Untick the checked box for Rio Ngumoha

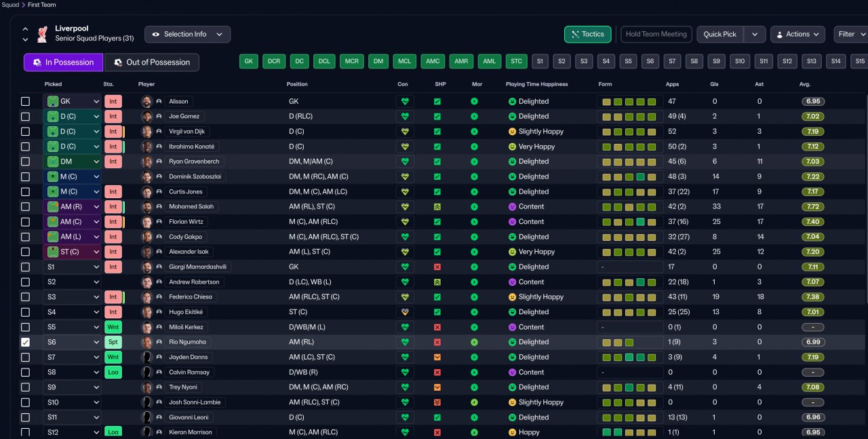click(x=26, y=342)
